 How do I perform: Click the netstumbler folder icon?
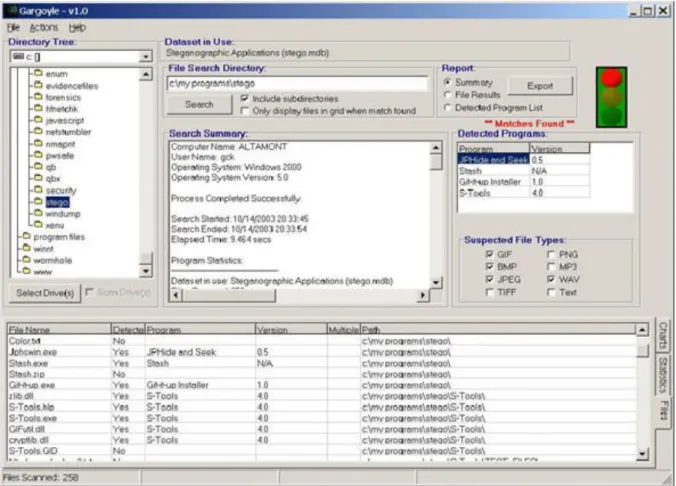[x=38, y=132]
